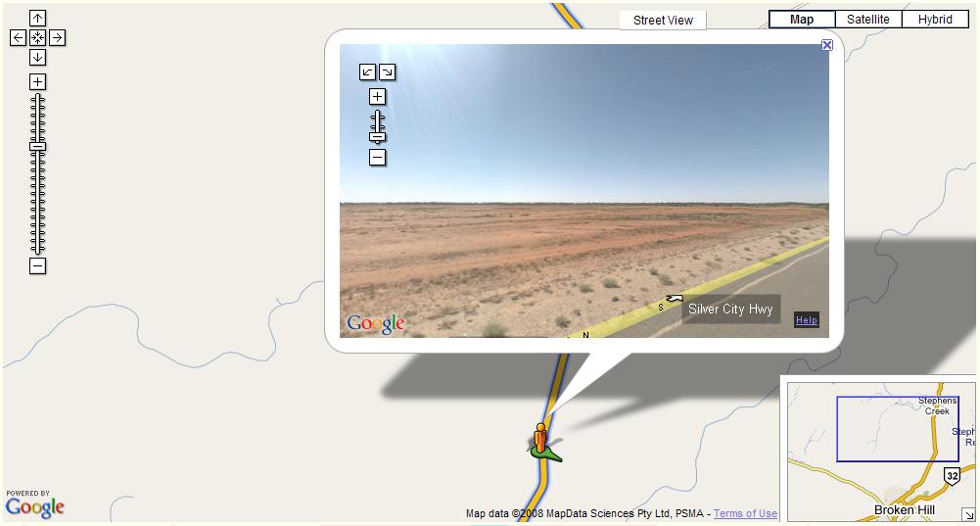The height and width of the screenshot is (526, 980).
Task: Open the Help link in street view
Action: (x=807, y=319)
